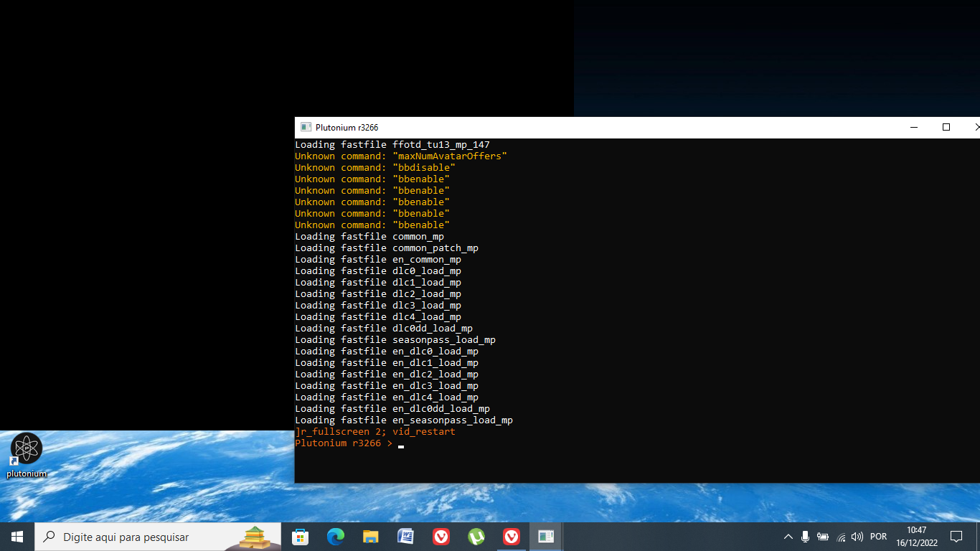Click the line 'Loading fastfile common_mp'
Viewport: 980px width, 551px height.
point(369,237)
